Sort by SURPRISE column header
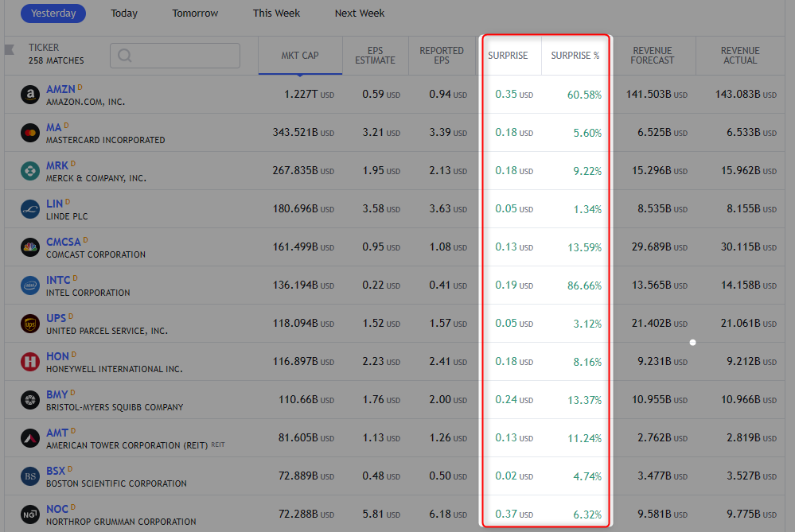The width and height of the screenshot is (795, 532). click(508, 55)
